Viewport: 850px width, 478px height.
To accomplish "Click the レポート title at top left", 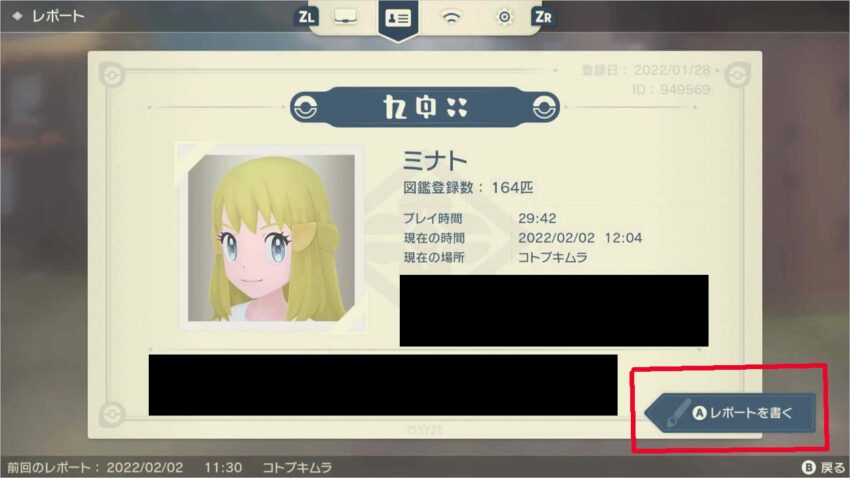I will click(x=58, y=16).
